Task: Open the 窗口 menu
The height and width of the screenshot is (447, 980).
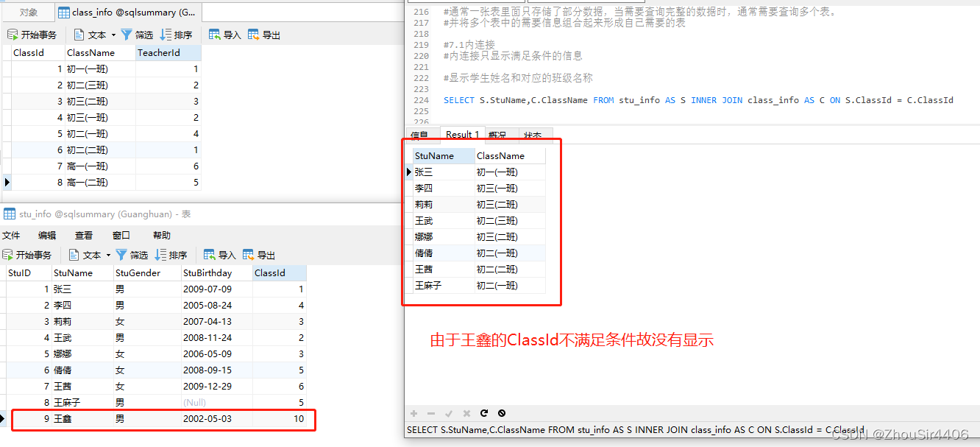Action: coord(122,235)
